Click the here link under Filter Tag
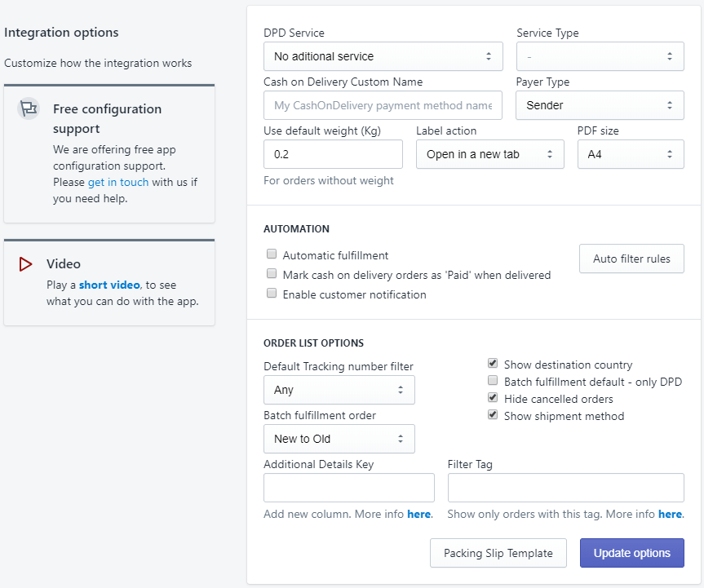The image size is (704, 588). [x=670, y=514]
